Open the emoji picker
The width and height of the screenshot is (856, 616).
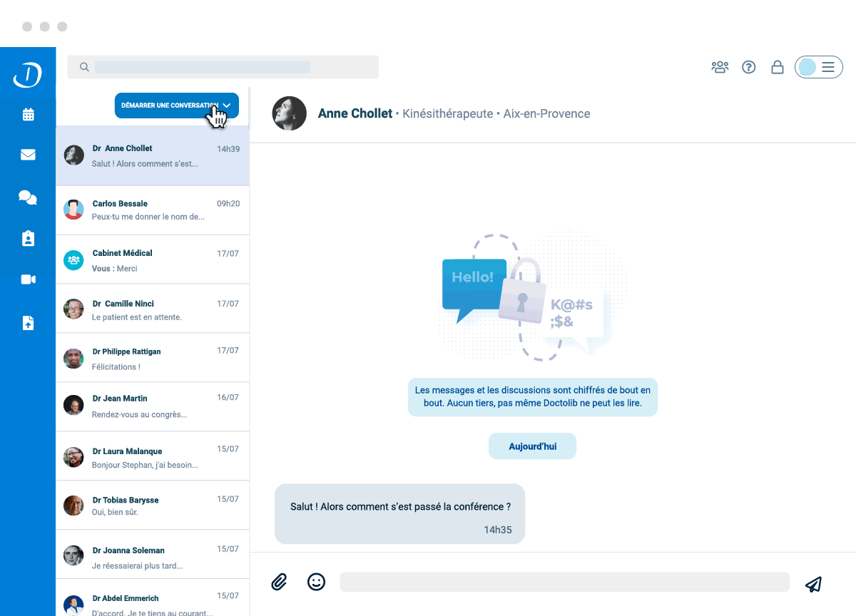click(x=316, y=582)
